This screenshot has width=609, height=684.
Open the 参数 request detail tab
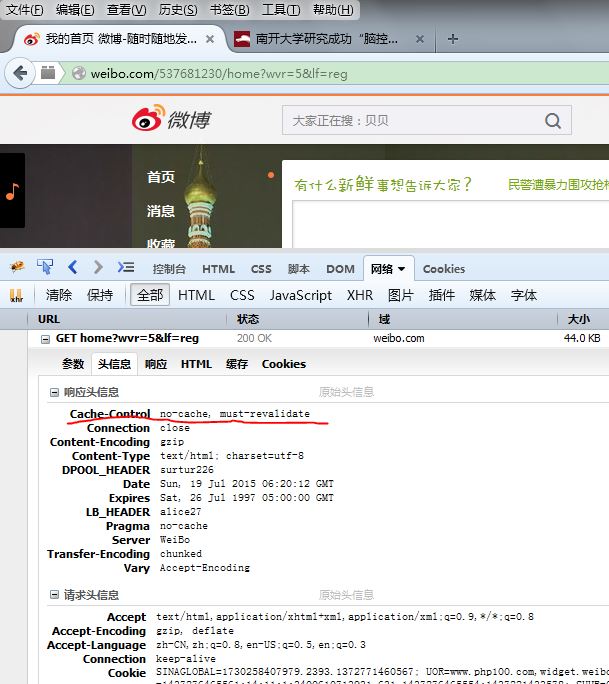click(73, 364)
